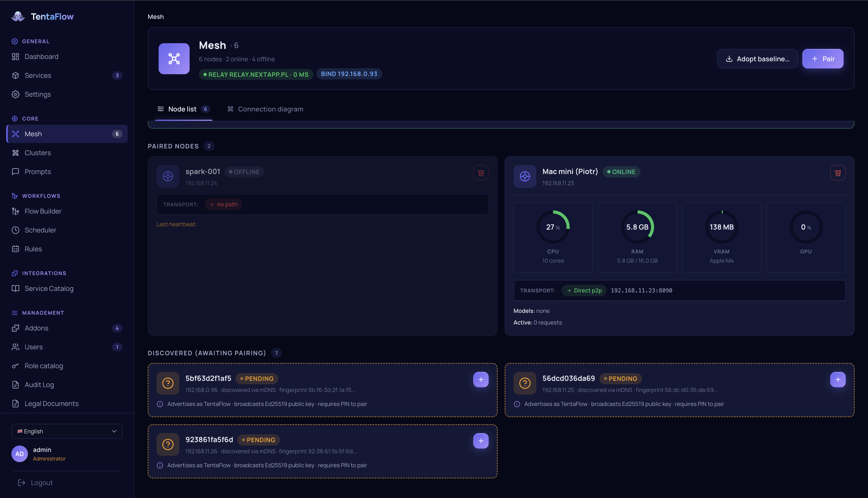Open the Dashboard page
The image size is (868, 498).
coord(67,56)
